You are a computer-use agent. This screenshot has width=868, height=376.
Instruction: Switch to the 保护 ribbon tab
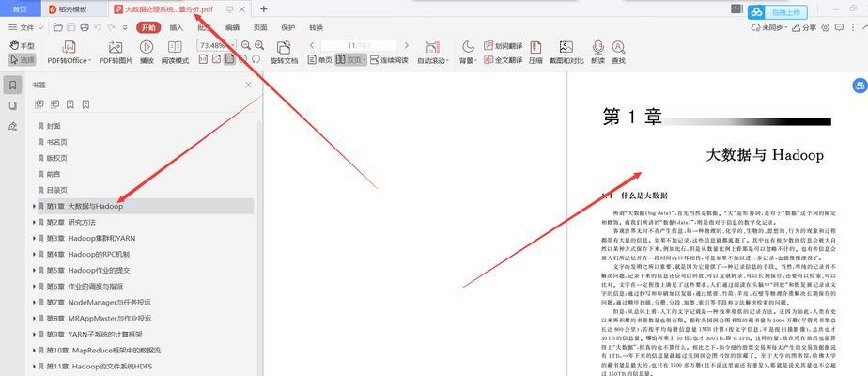click(288, 27)
